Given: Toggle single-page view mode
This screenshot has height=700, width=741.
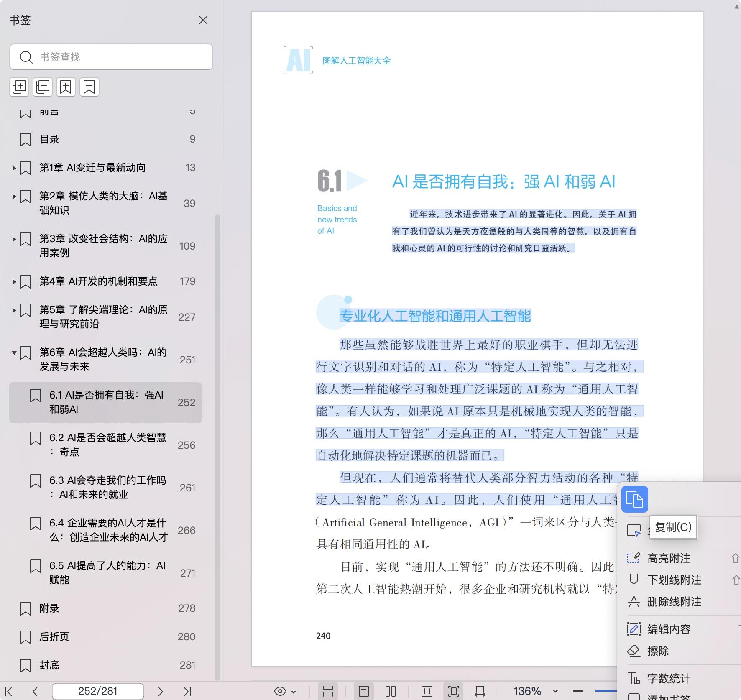Looking at the screenshot, I should click(x=364, y=691).
